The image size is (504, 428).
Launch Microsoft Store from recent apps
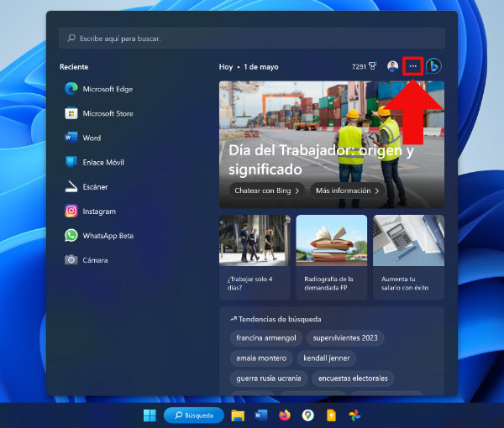[99, 113]
